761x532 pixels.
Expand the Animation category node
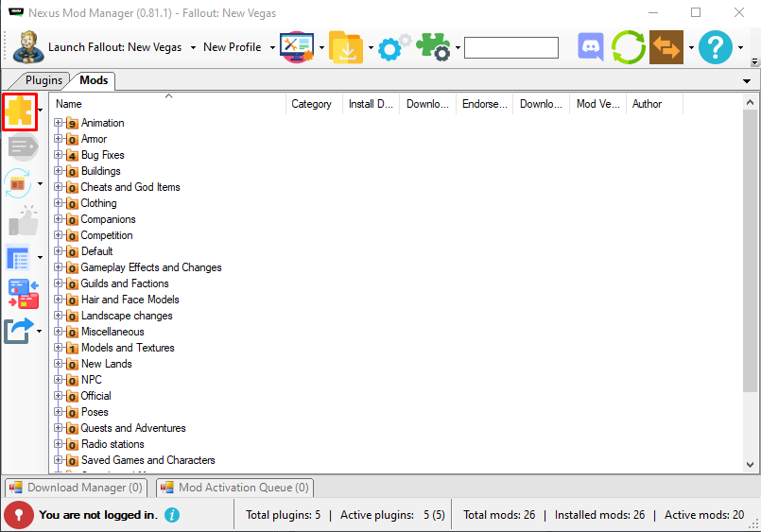click(x=59, y=123)
